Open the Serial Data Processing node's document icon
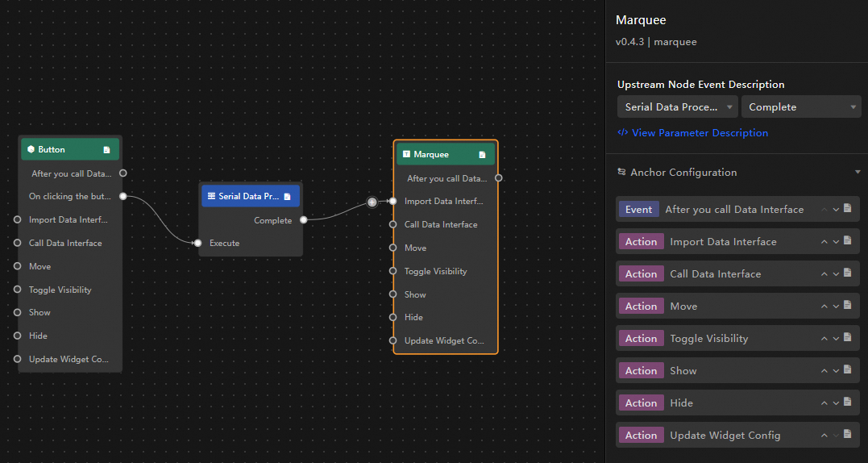The height and width of the screenshot is (463, 868). pyautogui.click(x=287, y=196)
